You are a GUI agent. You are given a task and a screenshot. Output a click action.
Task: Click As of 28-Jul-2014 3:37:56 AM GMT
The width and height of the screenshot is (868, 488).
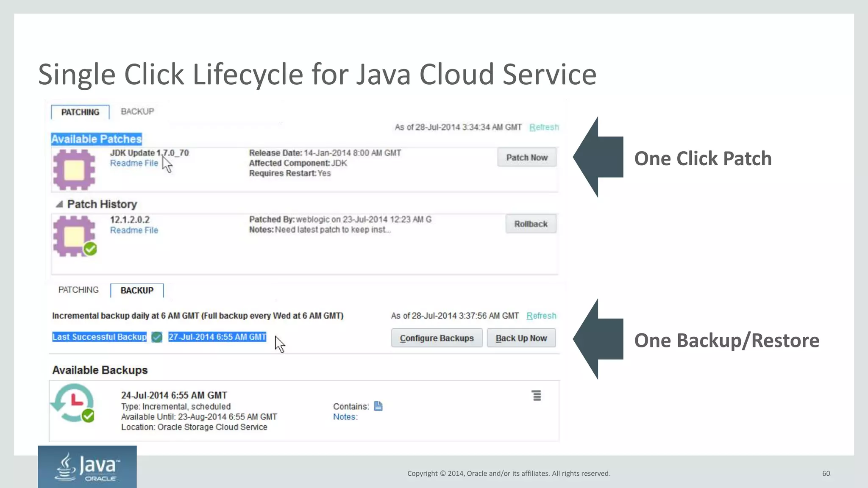(455, 316)
